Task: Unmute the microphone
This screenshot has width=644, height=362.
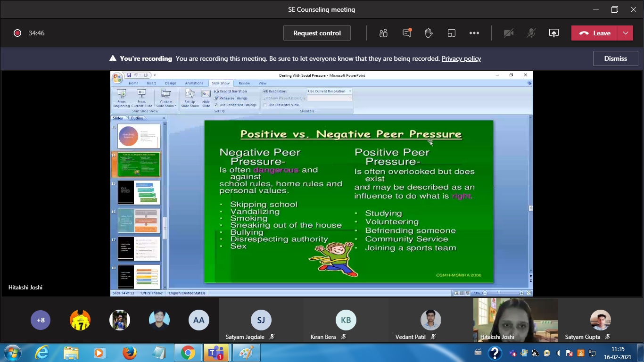Action: click(x=531, y=33)
